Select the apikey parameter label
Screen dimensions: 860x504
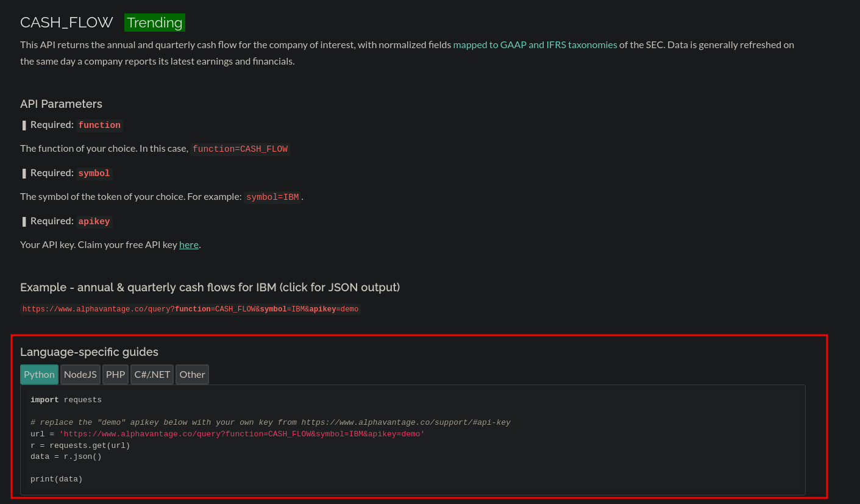(94, 221)
